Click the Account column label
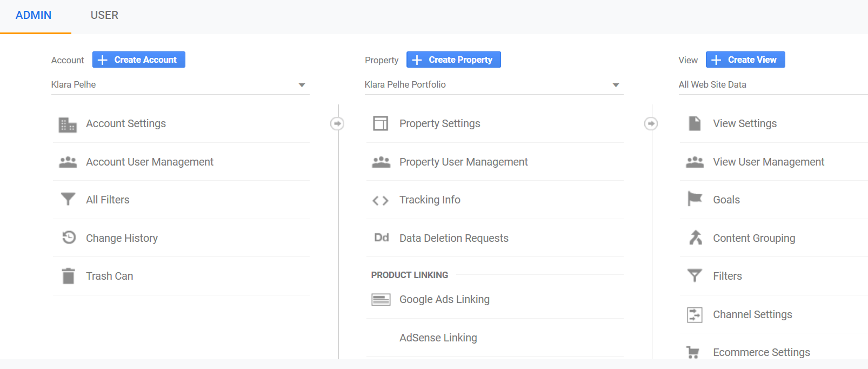Screen dimensions: 868x369 coord(68,60)
